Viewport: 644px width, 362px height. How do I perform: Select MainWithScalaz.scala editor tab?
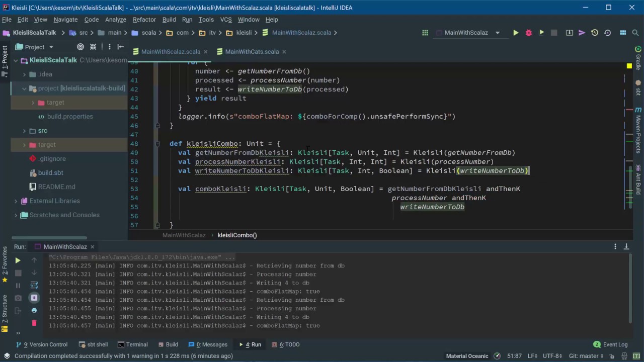171,52
